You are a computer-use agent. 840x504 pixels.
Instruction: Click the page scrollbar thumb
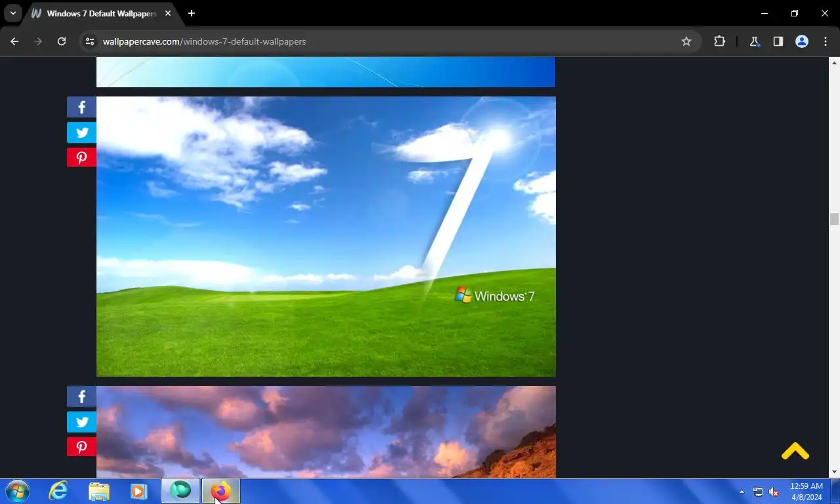point(834,219)
